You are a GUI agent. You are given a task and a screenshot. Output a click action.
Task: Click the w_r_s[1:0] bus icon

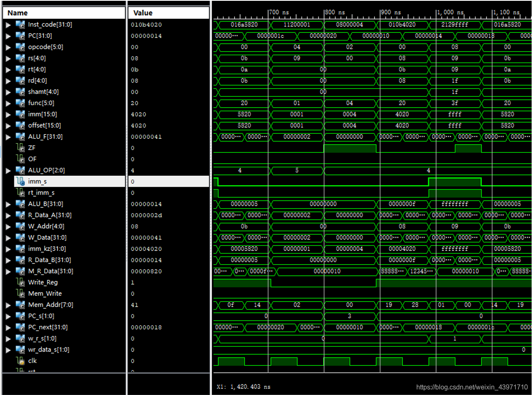coord(21,338)
